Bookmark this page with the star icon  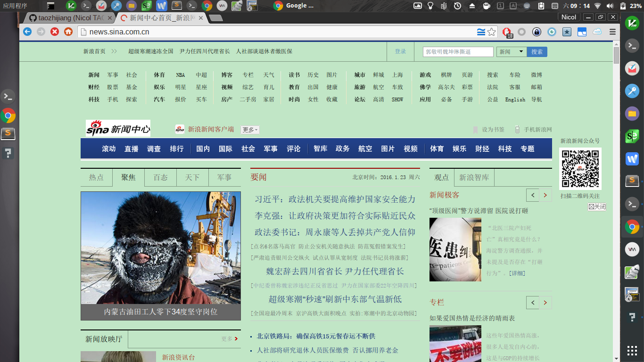pos(492,32)
